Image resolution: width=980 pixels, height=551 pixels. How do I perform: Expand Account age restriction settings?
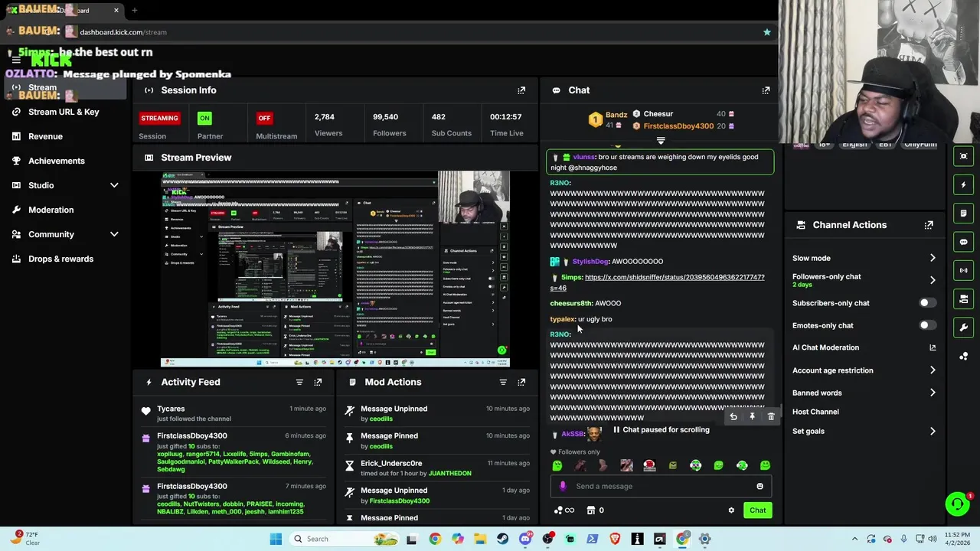933,370
